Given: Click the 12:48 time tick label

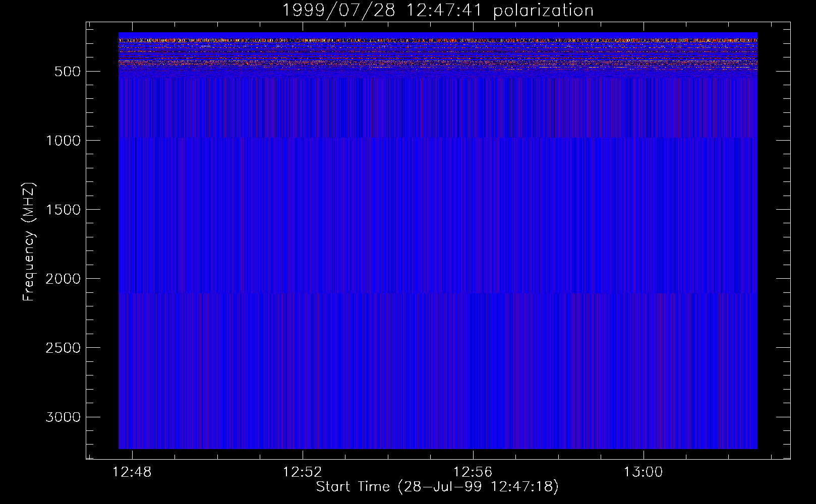Looking at the screenshot, I should (x=132, y=472).
